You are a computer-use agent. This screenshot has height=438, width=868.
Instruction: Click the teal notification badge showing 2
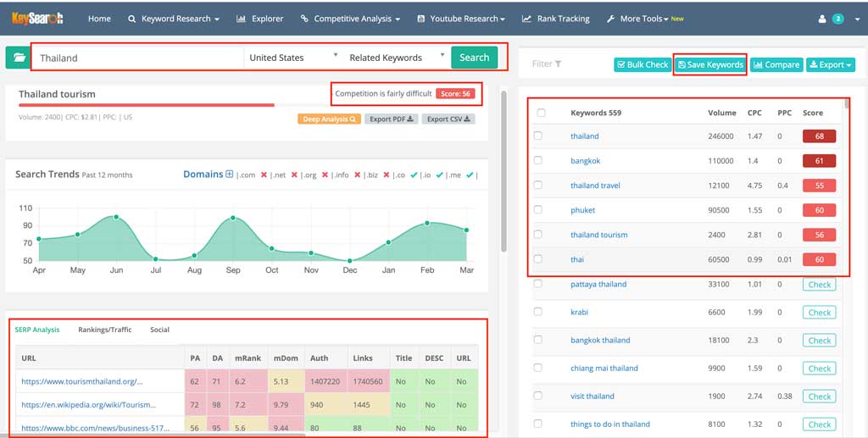[x=837, y=19]
